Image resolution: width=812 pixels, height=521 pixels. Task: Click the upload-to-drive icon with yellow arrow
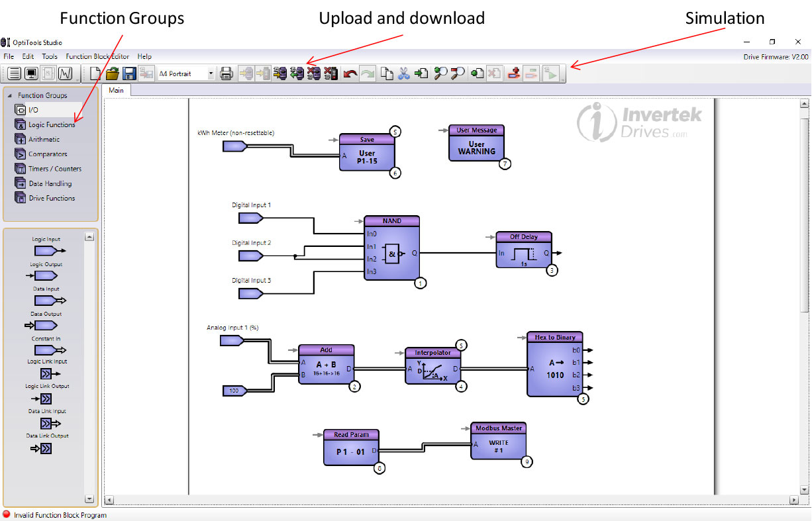coord(279,73)
